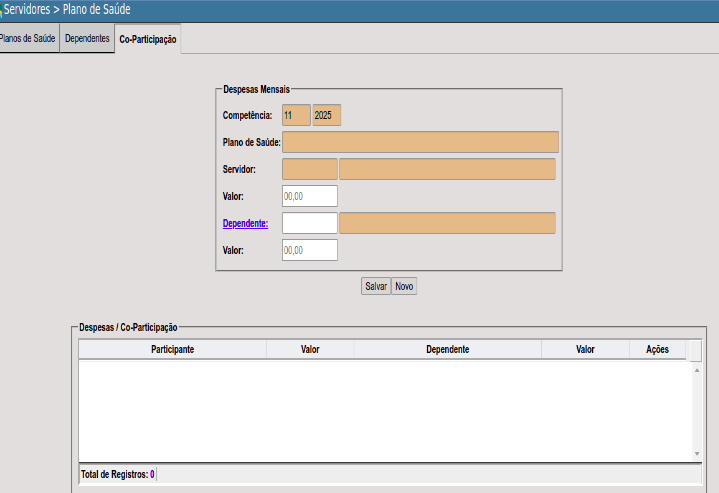This screenshot has width=719, height=493.
Task: Click the Ações column header
Action: (x=657, y=350)
